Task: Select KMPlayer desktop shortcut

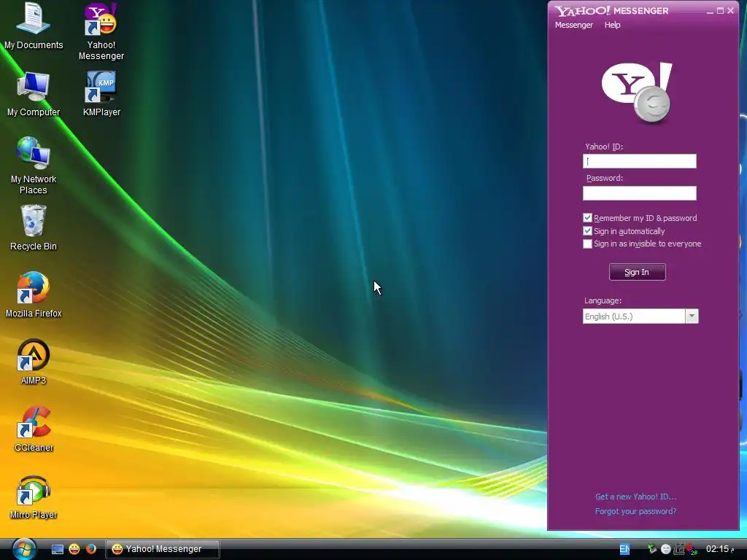Action: click(101, 94)
